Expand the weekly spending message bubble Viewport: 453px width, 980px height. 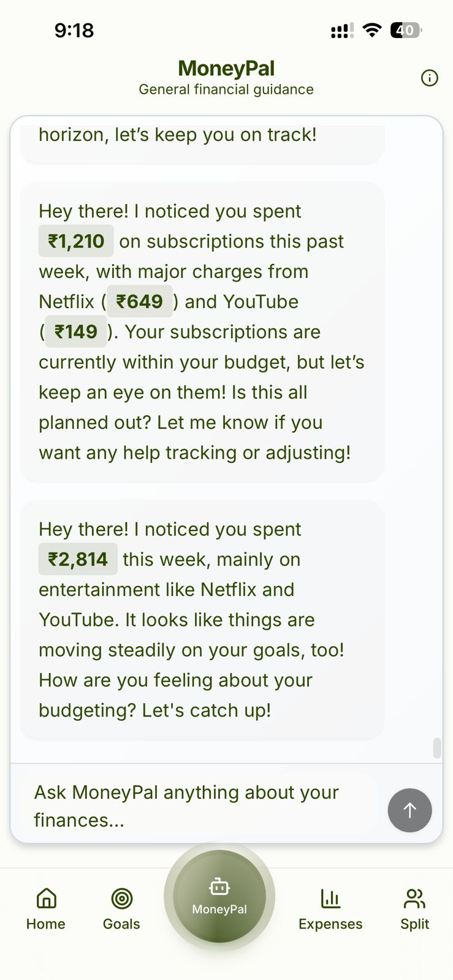coord(202,619)
